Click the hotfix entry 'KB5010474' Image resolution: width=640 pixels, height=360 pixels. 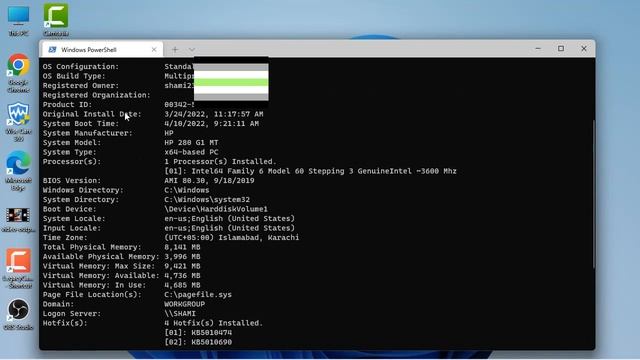(211, 332)
